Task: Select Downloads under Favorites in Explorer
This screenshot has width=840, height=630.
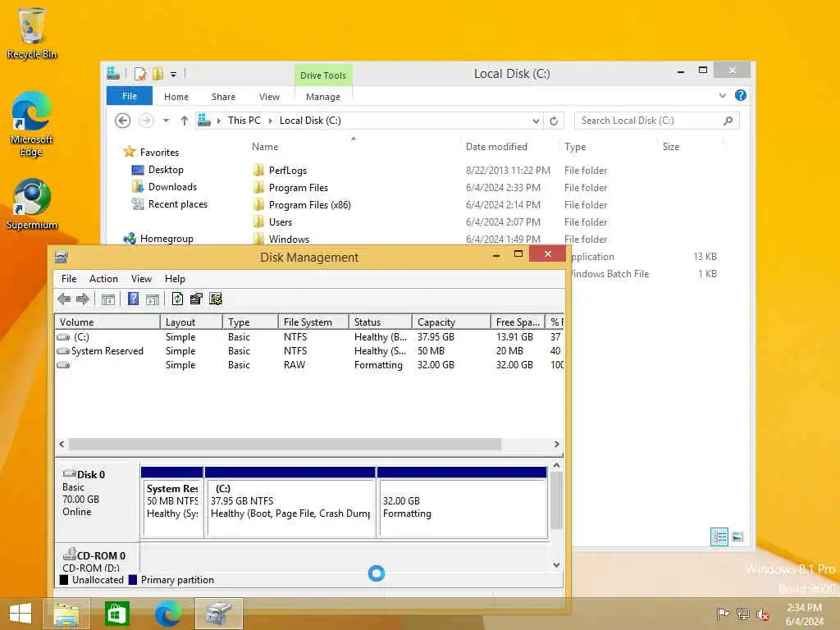Action: (x=172, y=187)
